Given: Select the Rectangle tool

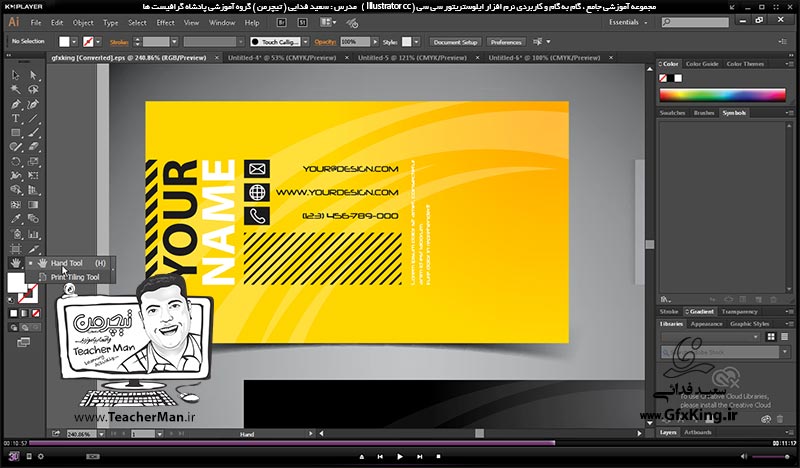Looking at the screenshot, I should click(16, 133).
